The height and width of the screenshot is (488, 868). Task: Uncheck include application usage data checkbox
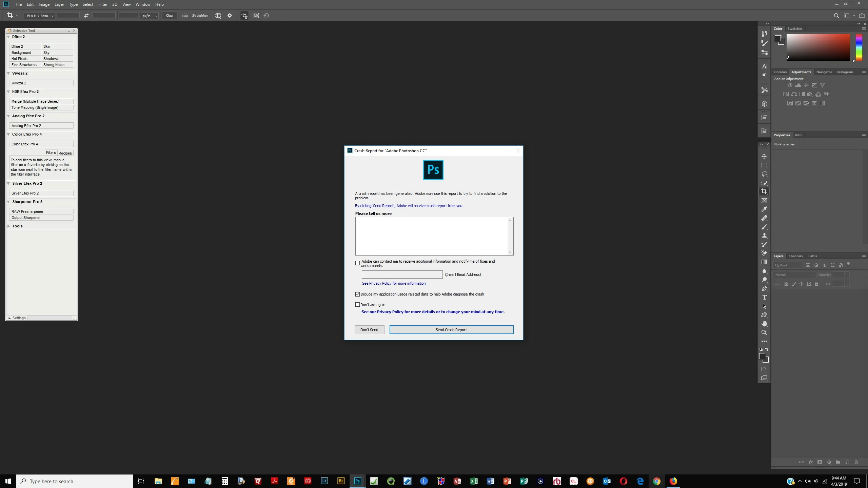click(357, 294)
